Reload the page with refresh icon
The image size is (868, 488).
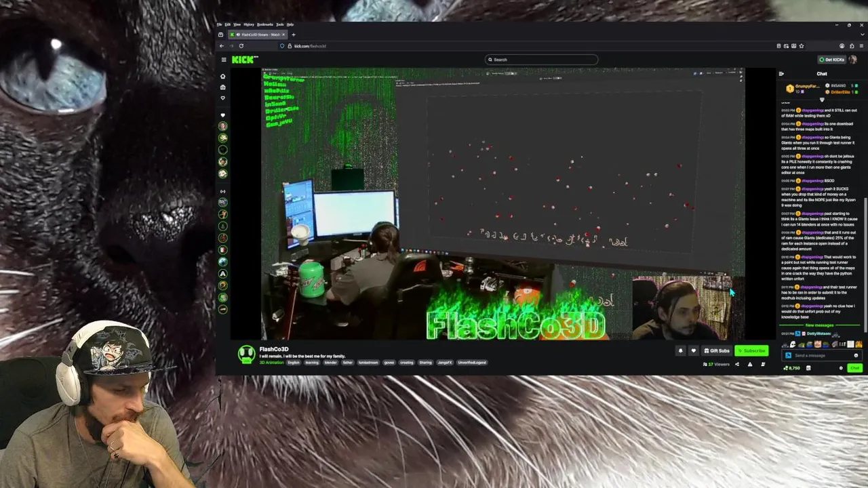tap(241, 46)
